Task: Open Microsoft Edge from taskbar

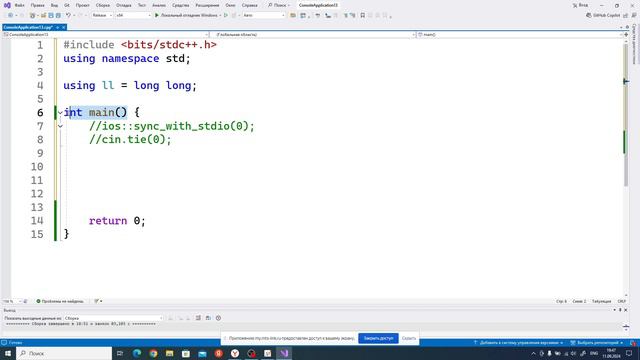Action: coord(137,353)
